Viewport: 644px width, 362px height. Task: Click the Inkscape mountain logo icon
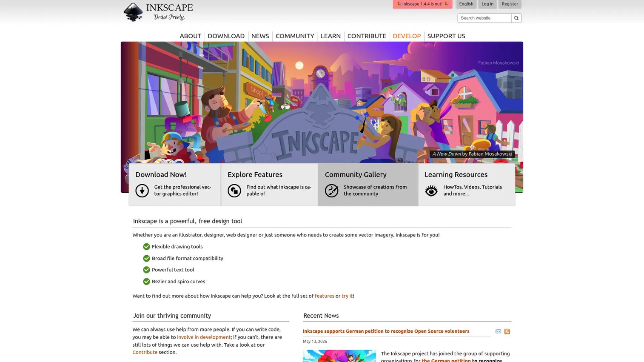click(x=133, y=12)
